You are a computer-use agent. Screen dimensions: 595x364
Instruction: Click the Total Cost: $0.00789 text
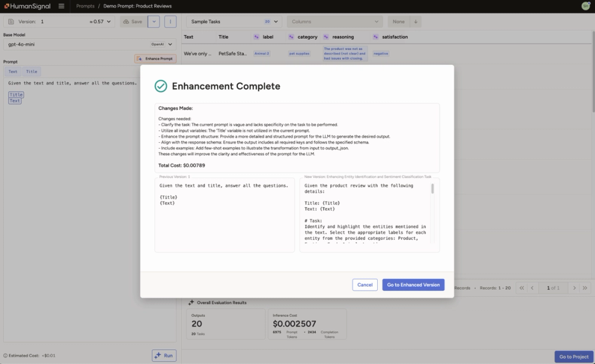[181, 165]
